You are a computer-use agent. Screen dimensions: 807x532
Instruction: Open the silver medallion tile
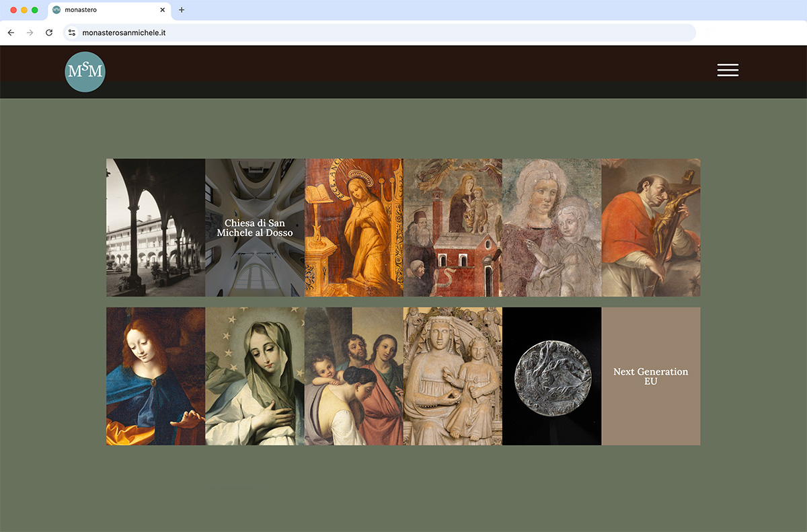pos(552,376)
